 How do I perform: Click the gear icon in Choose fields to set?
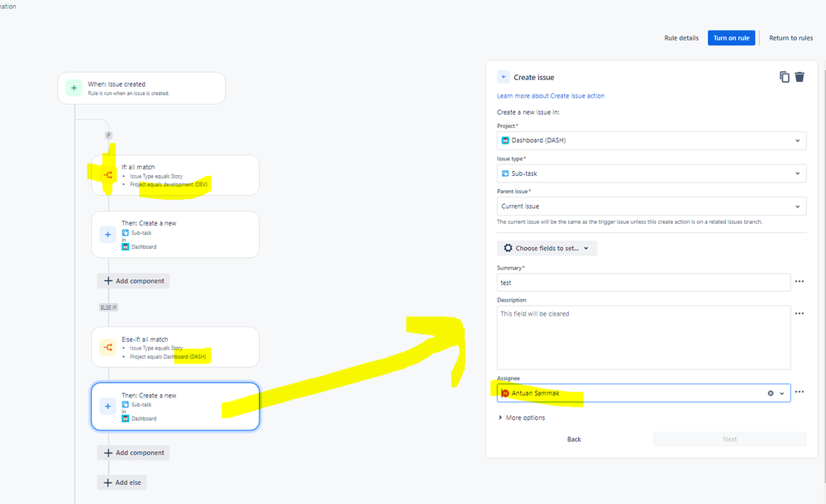coord(508,248)
